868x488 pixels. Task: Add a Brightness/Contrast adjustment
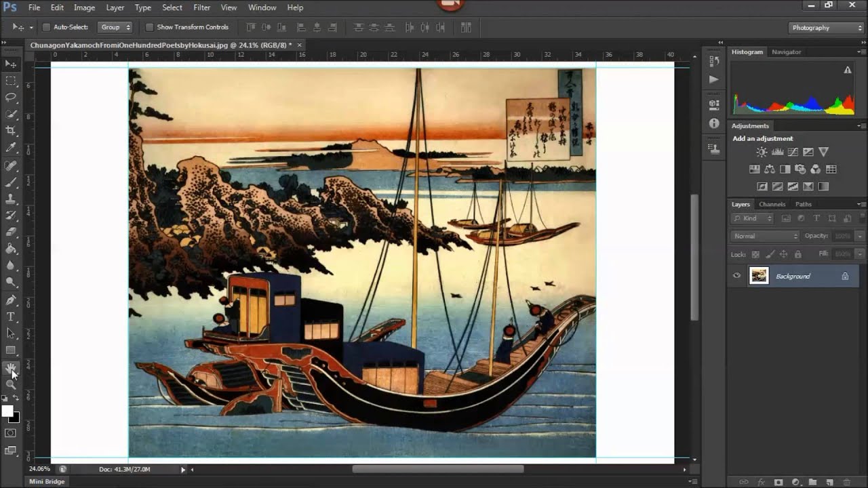[x=762, y=152]
